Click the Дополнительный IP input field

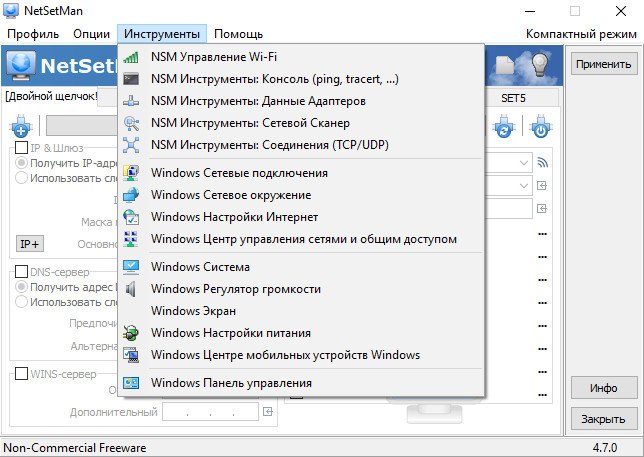(x=210, y=411)
